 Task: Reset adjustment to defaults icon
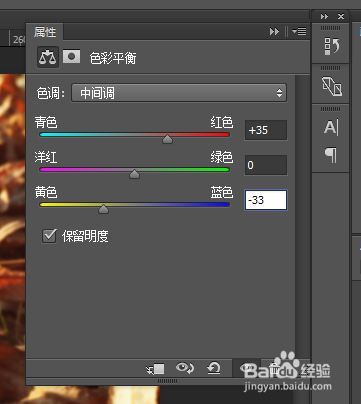(x=214, y=368)
